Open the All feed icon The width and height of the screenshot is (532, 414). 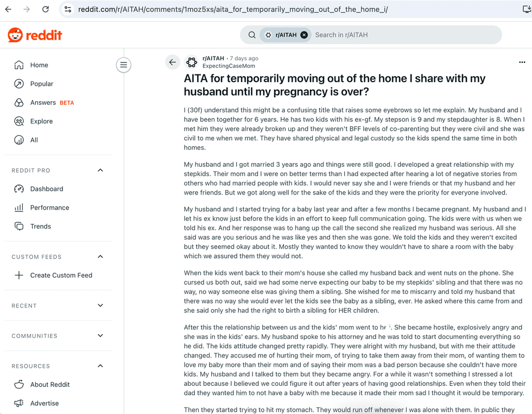point(19,140)
